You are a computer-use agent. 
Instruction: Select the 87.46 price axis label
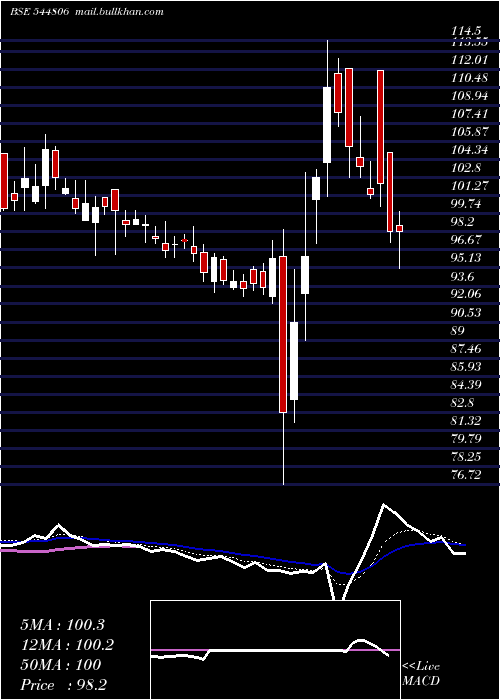(466, 348)
